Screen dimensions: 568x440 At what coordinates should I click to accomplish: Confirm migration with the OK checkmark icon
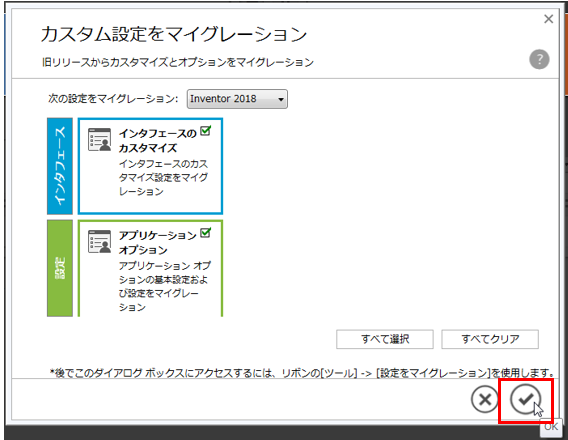[525, 399]
